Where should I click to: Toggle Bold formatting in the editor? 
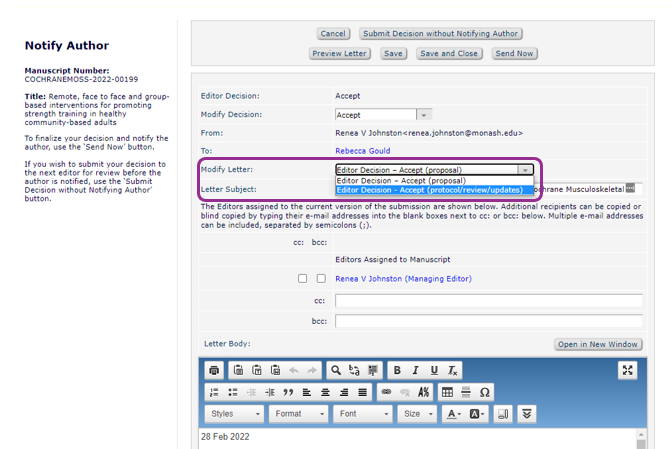397,370
